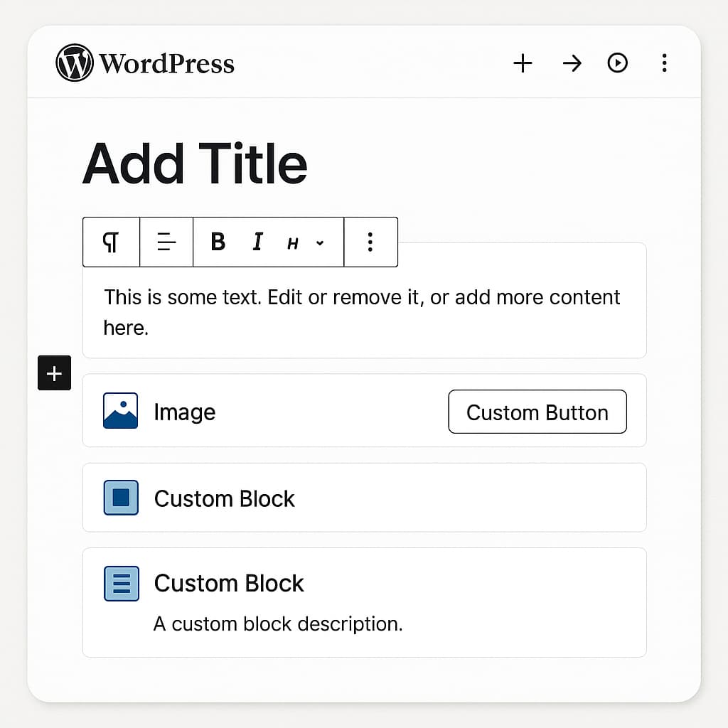
Task: Click the WordPress logo icon
Action: [x=74, y=63]
